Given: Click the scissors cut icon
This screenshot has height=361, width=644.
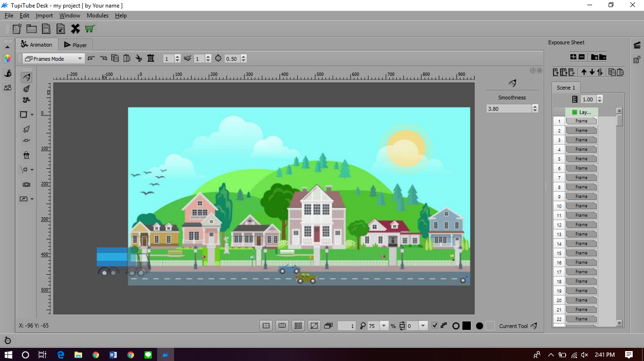Looking at the screenshot, I should [139, 58].
